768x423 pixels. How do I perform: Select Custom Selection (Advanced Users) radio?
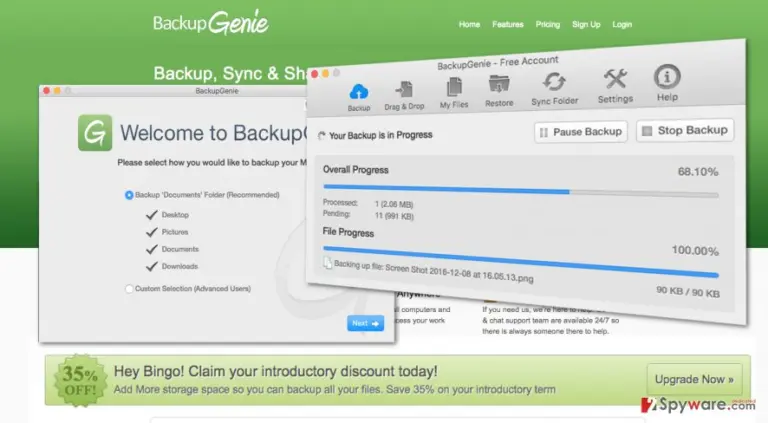click(x=129, y=289)
